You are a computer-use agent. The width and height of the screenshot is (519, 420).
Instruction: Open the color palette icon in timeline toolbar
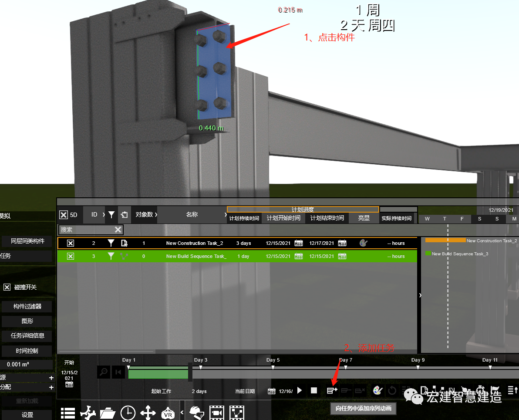click(377, 390)
